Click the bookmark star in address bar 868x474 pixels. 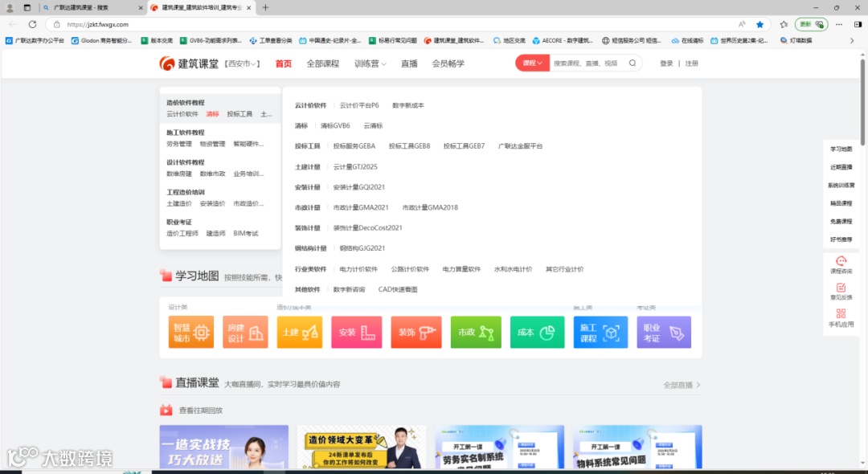[760, 24]
